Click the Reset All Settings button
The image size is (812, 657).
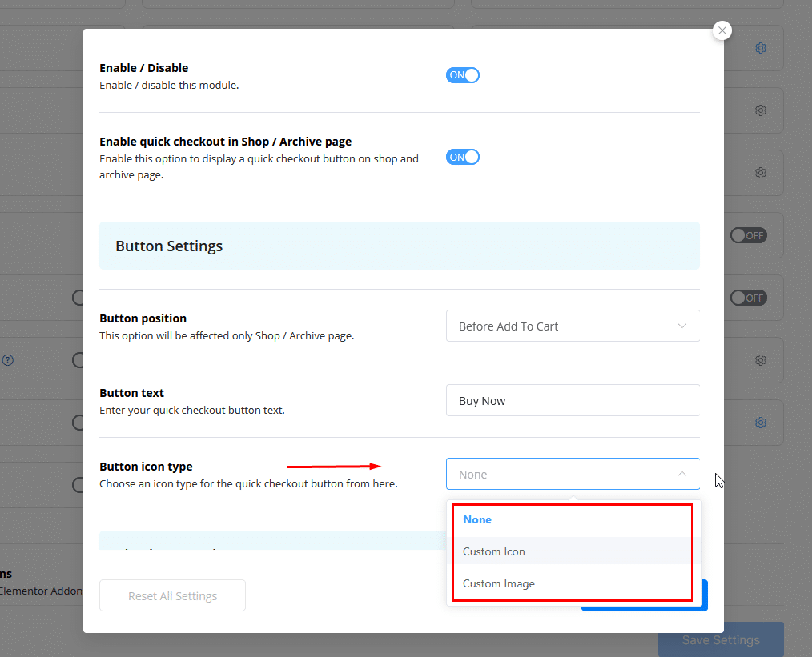pyautogui.click(x=172, y=595)
